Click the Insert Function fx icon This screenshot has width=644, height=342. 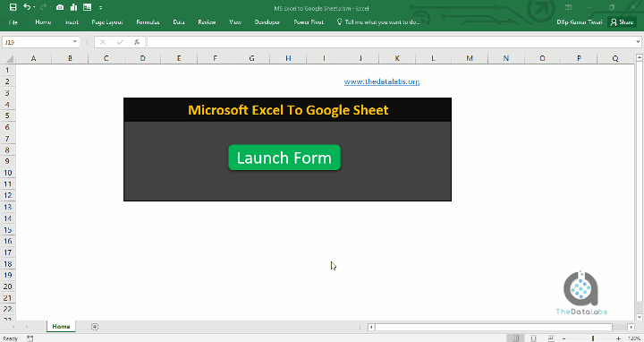[x=137, y=42]
